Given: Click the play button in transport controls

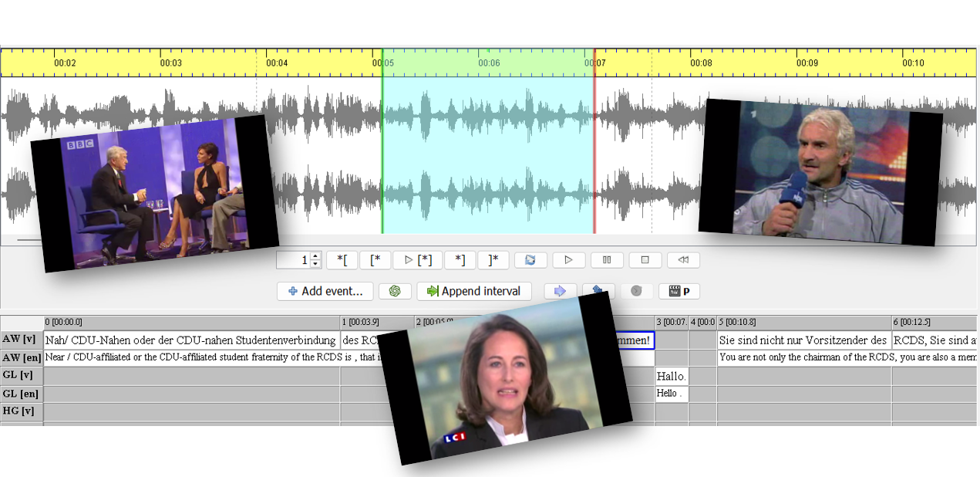Looking at the screenshot, I should [568, 260].
